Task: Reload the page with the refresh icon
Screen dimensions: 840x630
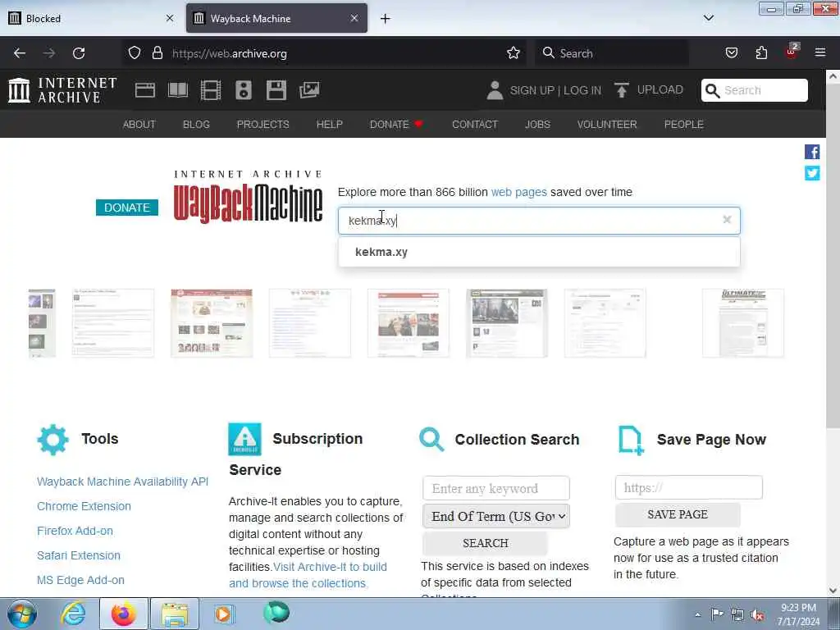Action: click(x=79, y=53)
